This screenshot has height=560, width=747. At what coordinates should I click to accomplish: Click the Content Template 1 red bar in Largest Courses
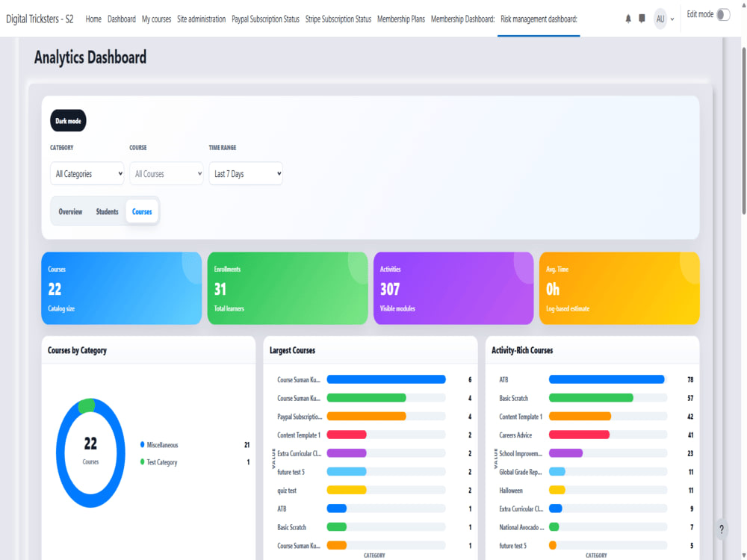coord(347,435)
